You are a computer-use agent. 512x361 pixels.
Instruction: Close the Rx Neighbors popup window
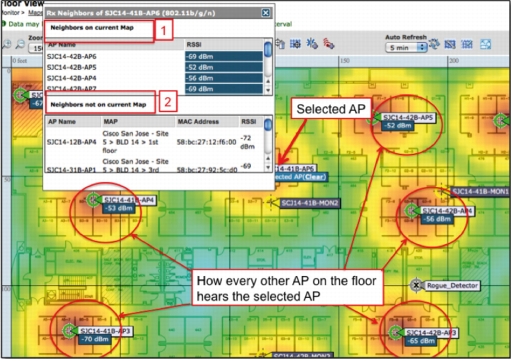pos(266,13)
